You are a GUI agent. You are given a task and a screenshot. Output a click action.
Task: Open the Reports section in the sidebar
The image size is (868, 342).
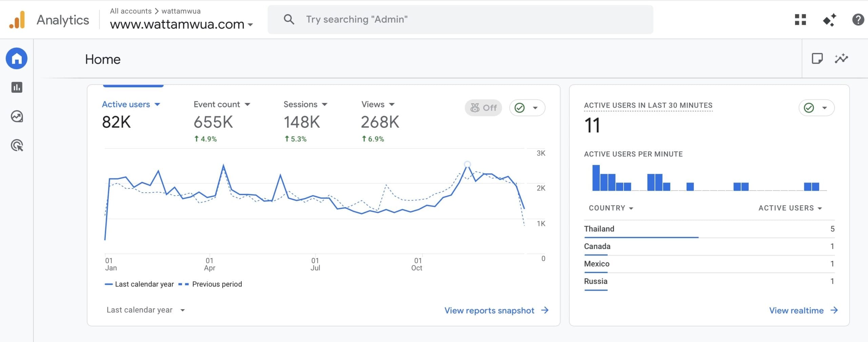coord(16,87)
